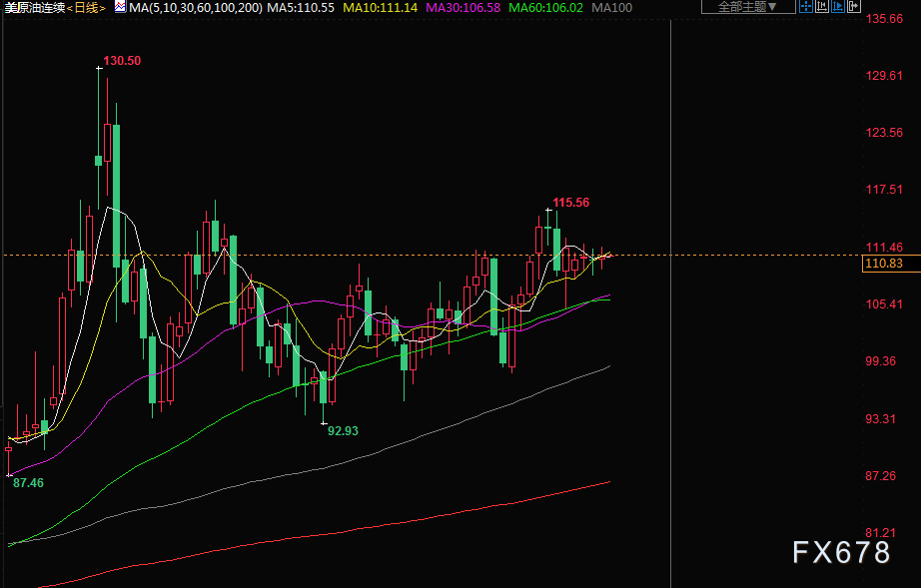
Task: Click the second icon right of 全部主题 dropdown
Action: point(823,7)
